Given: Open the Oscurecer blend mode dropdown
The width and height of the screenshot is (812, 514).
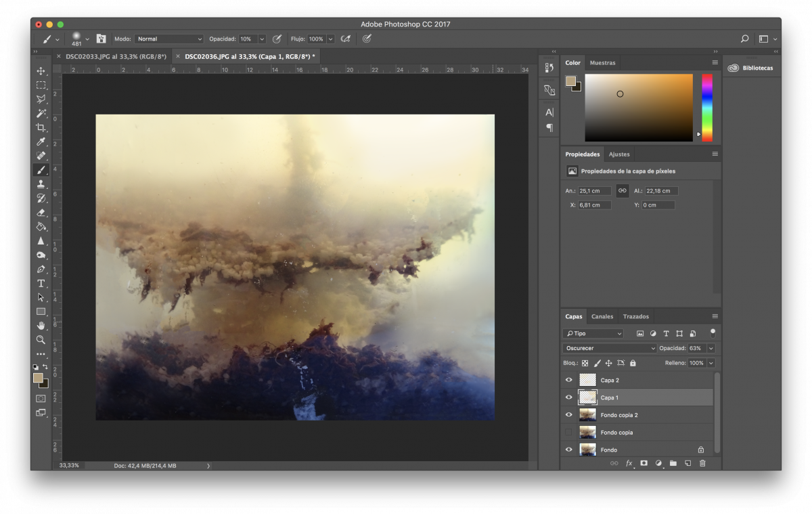Looking at the screenshot, I should (609, 348).
